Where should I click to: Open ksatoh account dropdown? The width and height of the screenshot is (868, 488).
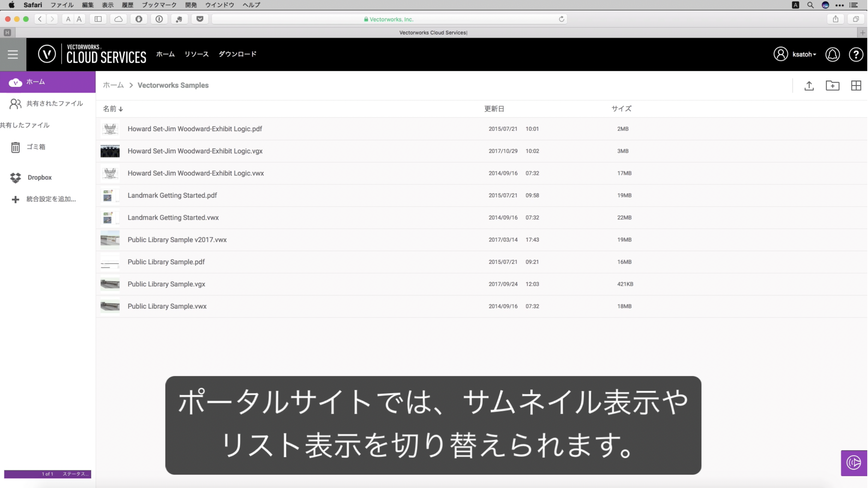pyautogui.click(x=804, y=54)
